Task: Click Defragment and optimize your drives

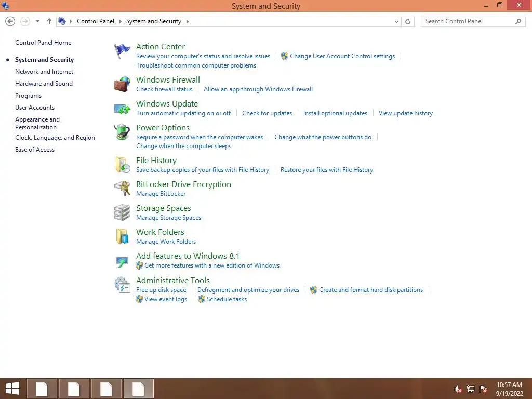Action: click(248, 290)
